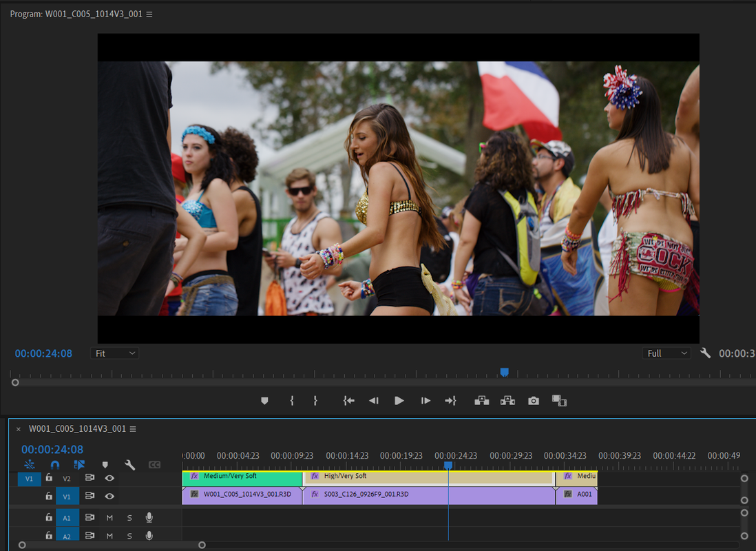Toggle sync lock on V2
The image size is (756, 551).
click(x=90, y=478)
